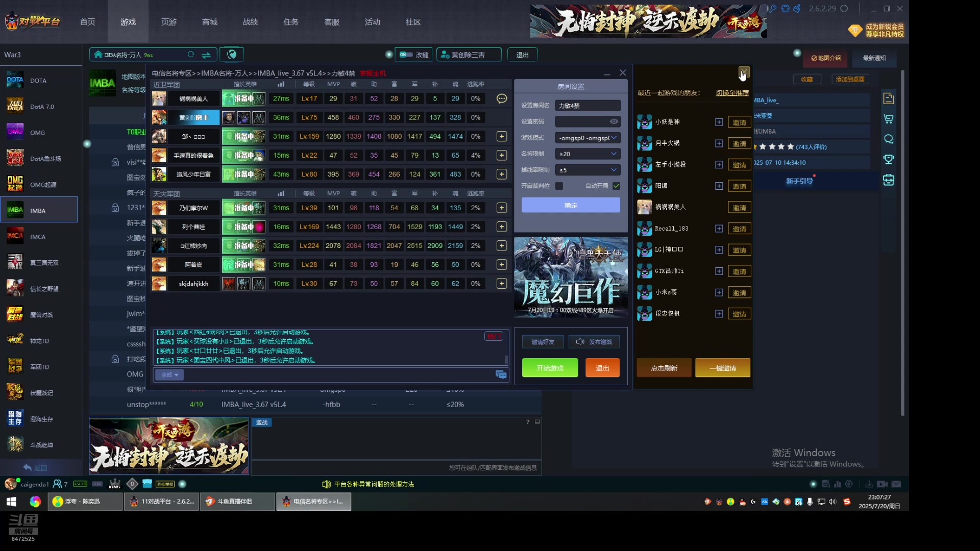
Task: Switch to the 首页 tab
Action: 87,22
